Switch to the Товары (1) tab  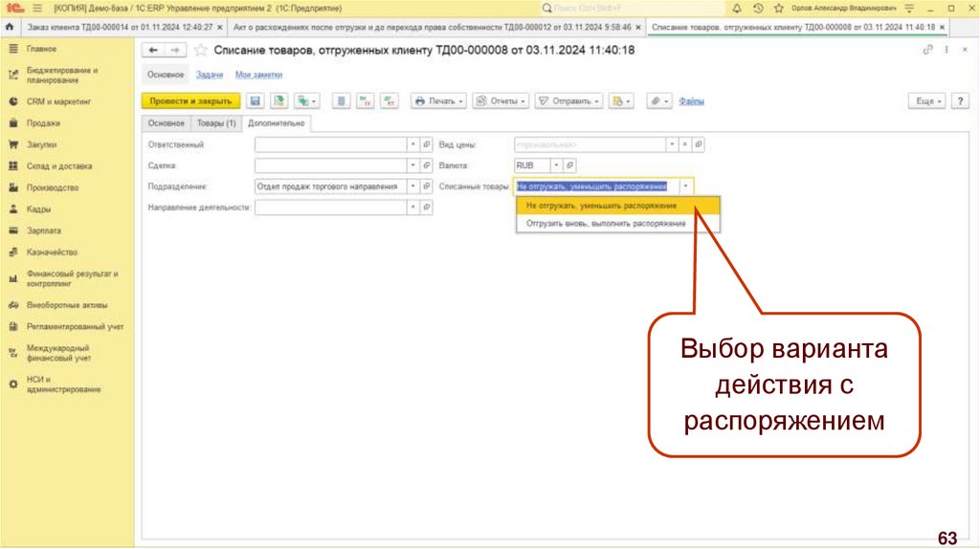[216, 123]
